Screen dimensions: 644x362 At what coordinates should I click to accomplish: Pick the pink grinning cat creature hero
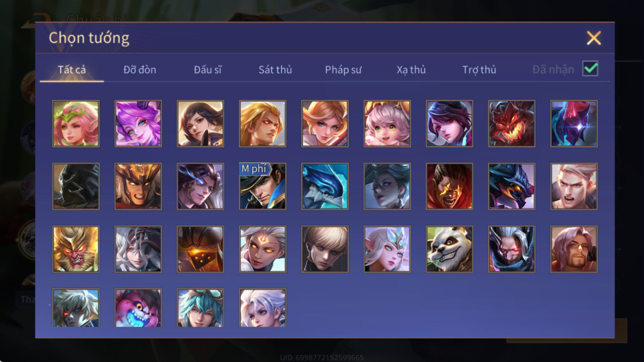[x=138, y=308]
